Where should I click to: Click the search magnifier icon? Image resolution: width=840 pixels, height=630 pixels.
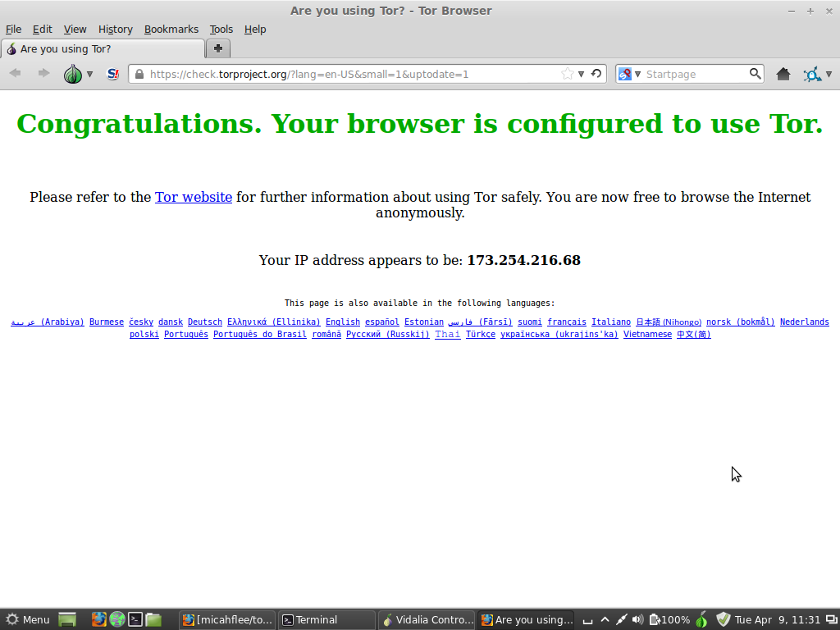pos(754,74)
